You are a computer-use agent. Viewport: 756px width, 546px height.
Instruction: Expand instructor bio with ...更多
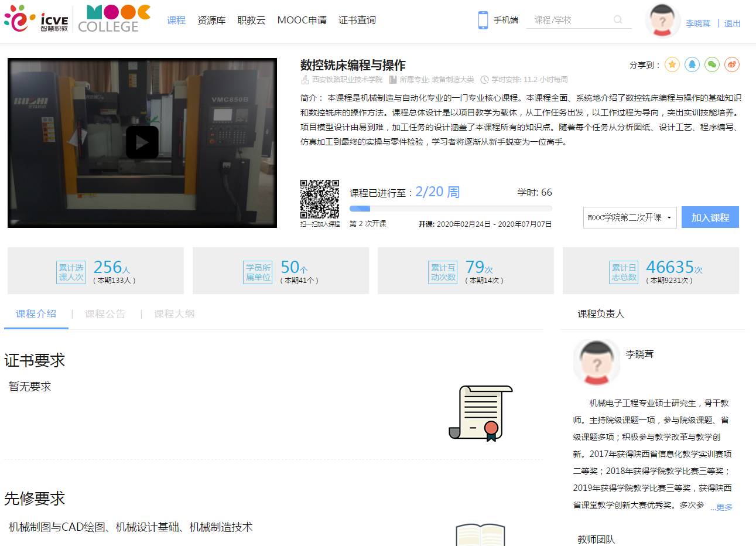click(721, 507)
